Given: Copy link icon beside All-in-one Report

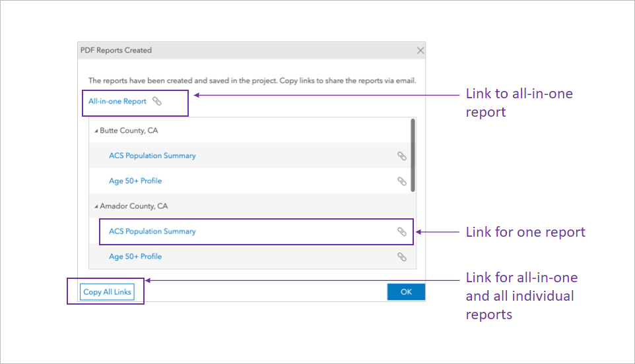Looking at the screenshot, I should click(157, 101).
